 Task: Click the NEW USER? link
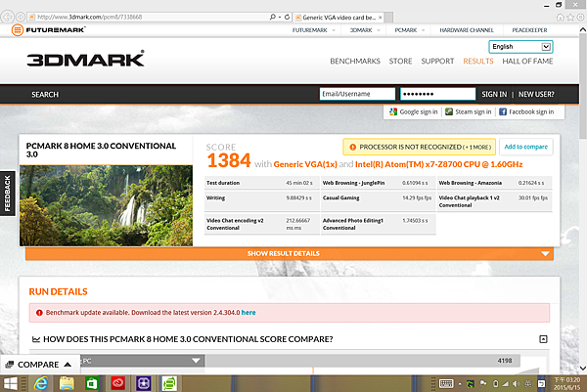point(536,94)
